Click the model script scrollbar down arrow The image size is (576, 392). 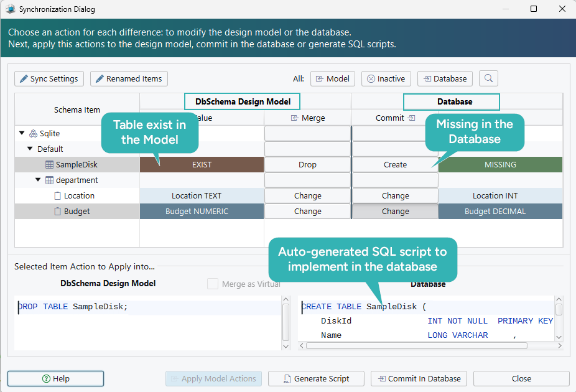286,347
